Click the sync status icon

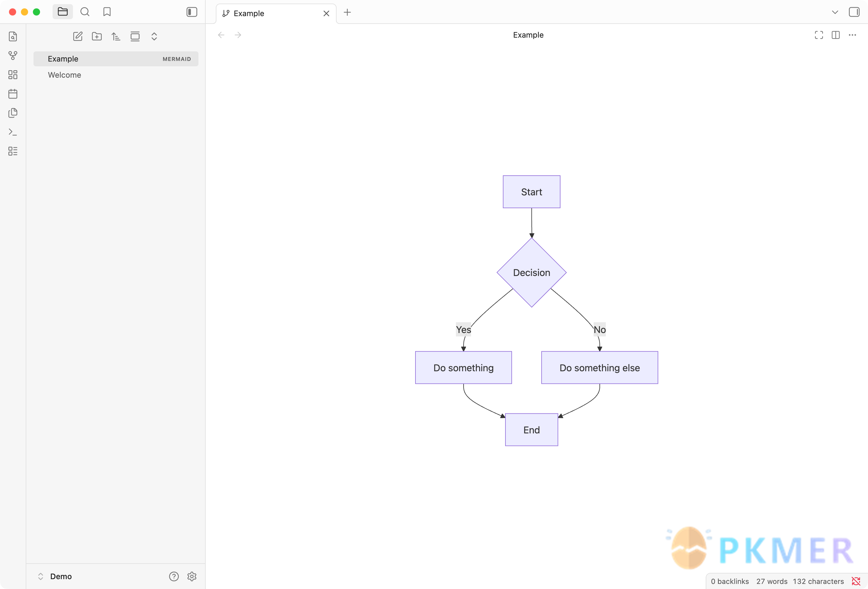pyautogui.click(x=856, y=581)
